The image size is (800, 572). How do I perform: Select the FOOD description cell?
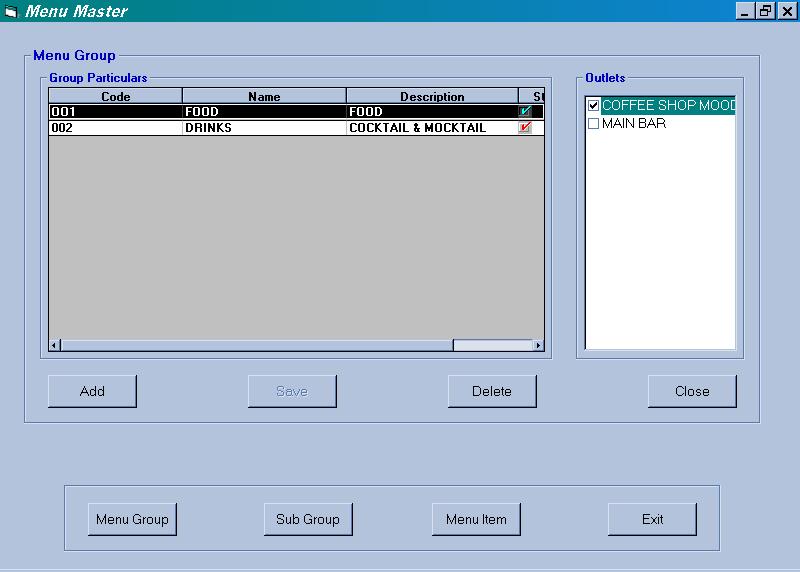(x=432, y=111)
